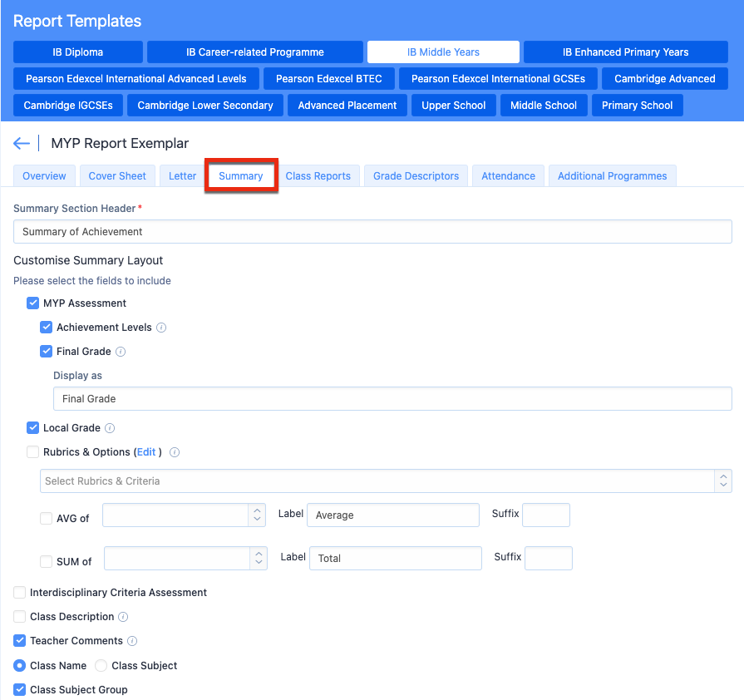Image resolution: width=744 pixels, height=700 pixels.
Task: Click the Edit link for Rubrics & Options
Action: tap(146, 452)
